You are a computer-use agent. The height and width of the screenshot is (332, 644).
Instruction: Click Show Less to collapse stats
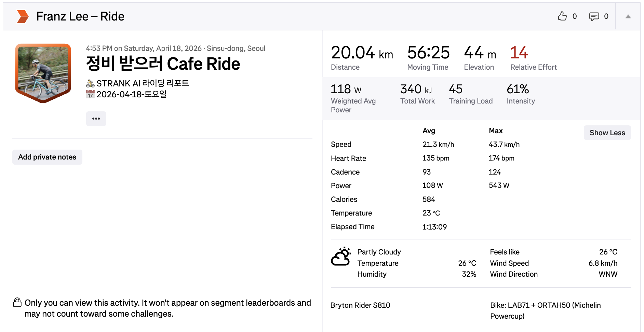(x=607, y=133)
